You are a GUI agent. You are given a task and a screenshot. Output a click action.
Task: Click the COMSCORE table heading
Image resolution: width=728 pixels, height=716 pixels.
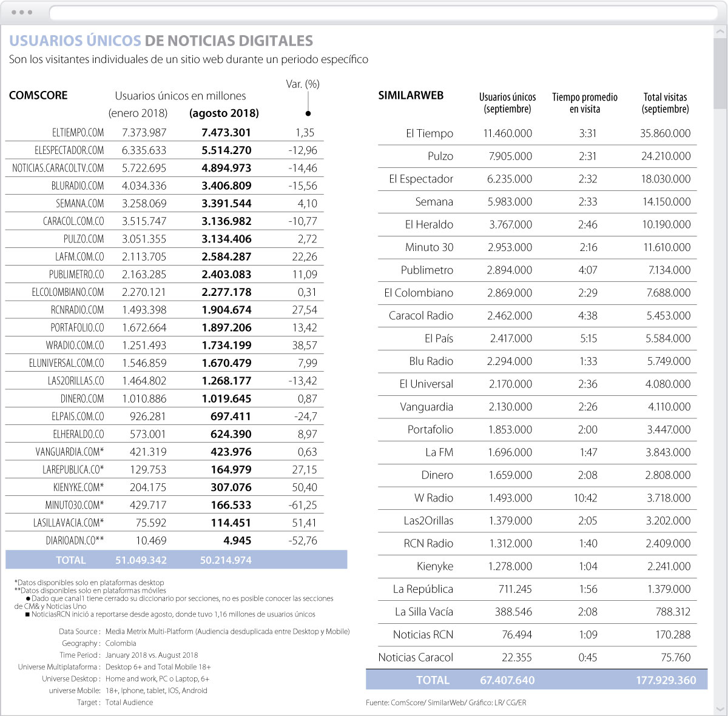coord(38,95)
